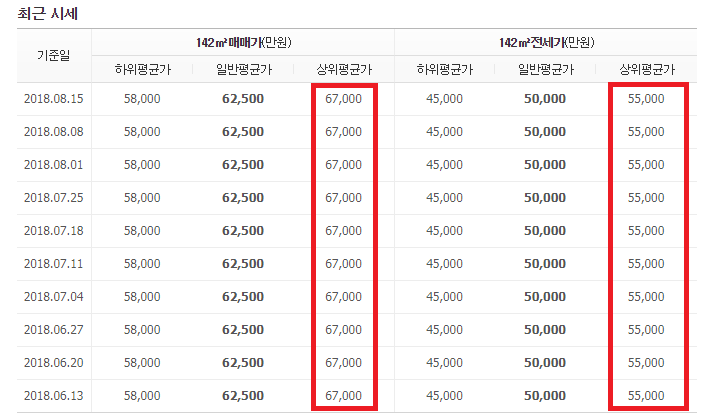This screenshot has width=709, height=415.
Task: Select 하위평균가 header under 전세가
Action: 445,70
